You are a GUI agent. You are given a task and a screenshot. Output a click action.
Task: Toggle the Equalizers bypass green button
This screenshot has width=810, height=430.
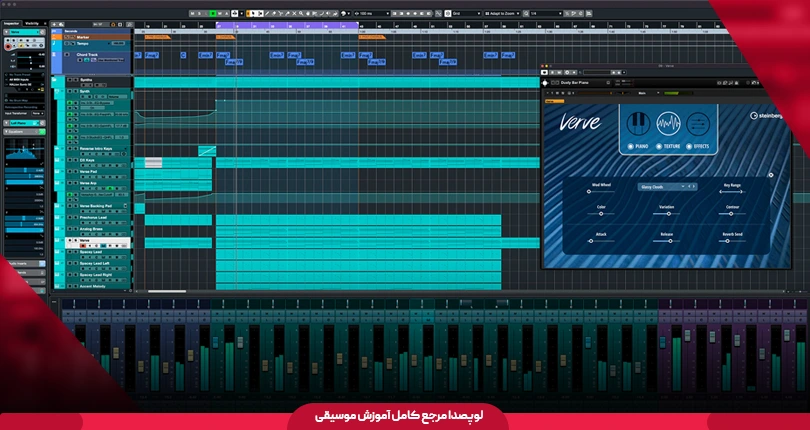point(42,132)
